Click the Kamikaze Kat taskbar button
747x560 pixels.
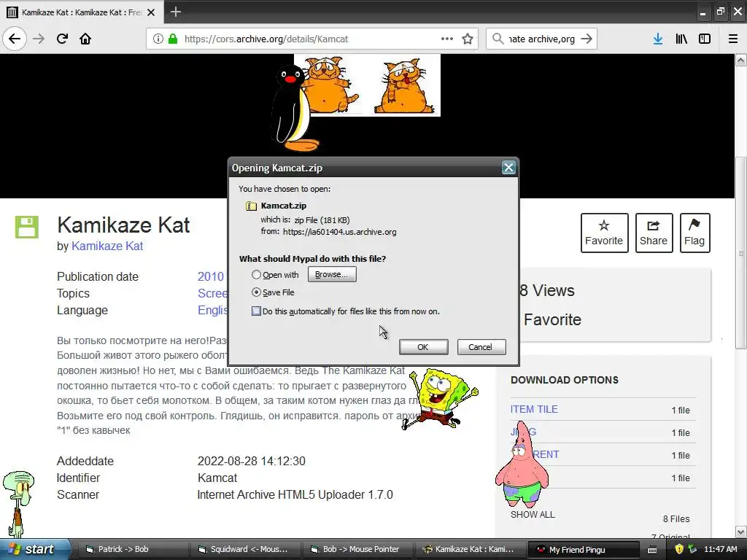(x=472, y=550)
